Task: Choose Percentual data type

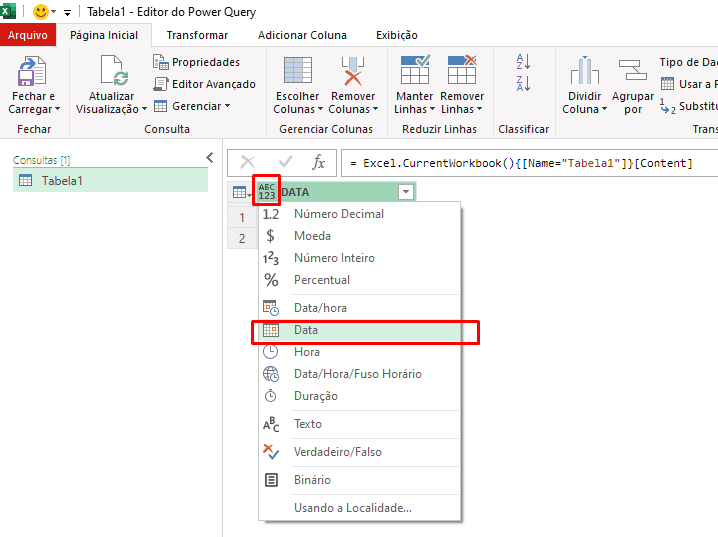Action: pos(359,280)
